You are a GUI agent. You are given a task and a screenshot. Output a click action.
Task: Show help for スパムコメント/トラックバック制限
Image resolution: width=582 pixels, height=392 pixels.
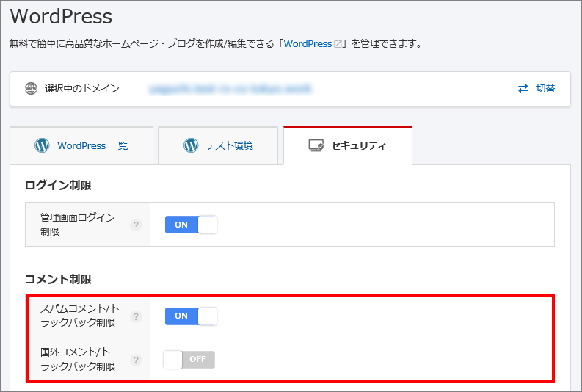pyautogui.click(x=137, y=316)
